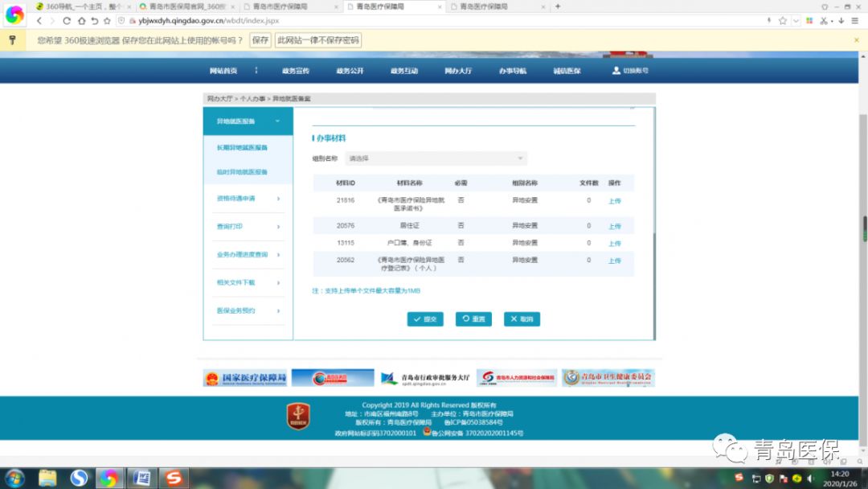
Task: Open a new browser tab with plus icon
Action: (558, 6)
